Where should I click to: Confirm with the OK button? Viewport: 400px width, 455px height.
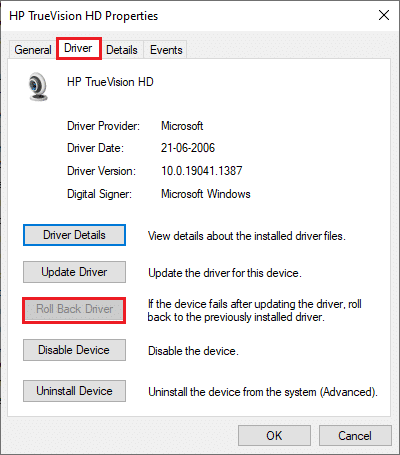tap(274, 436)
